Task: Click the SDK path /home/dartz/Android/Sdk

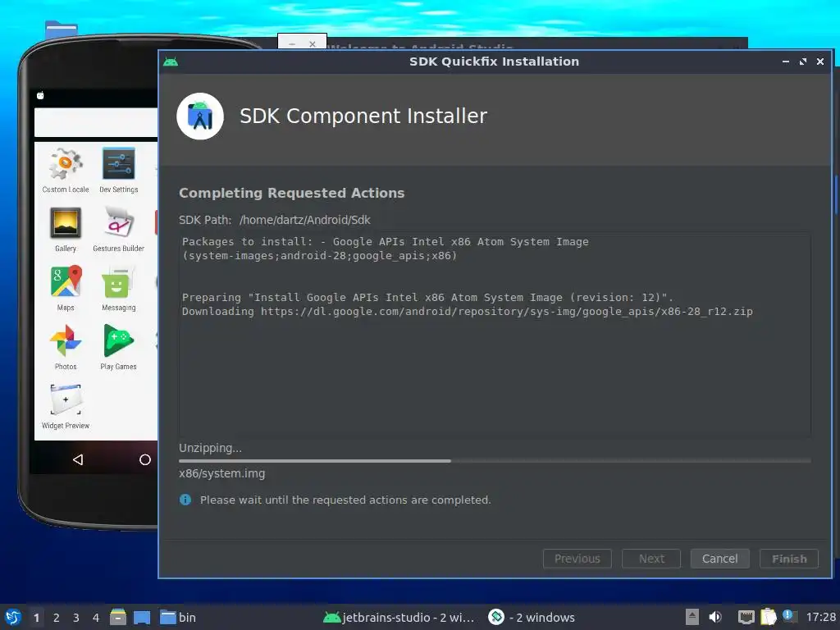Action: [305, 220]
